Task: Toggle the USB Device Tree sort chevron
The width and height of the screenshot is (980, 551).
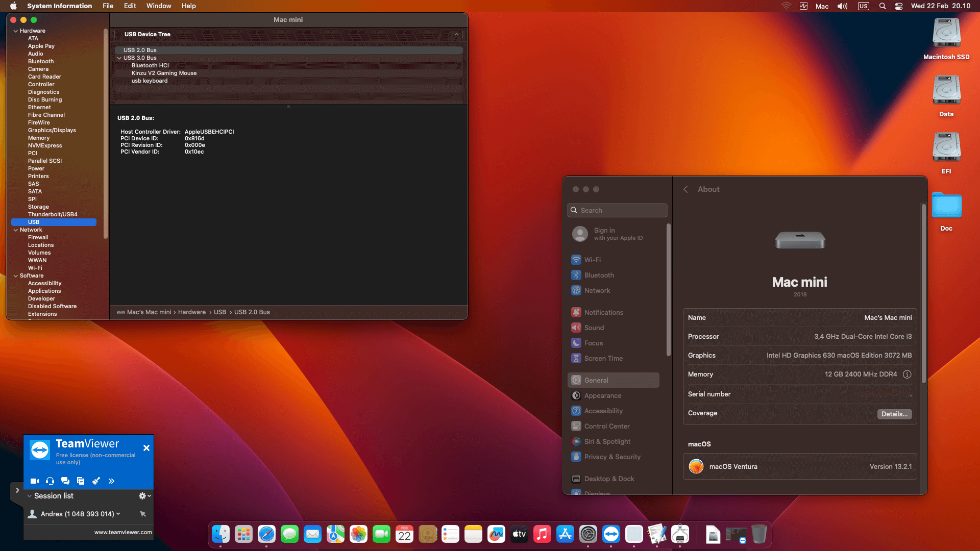Action: [x=456, y=35]
